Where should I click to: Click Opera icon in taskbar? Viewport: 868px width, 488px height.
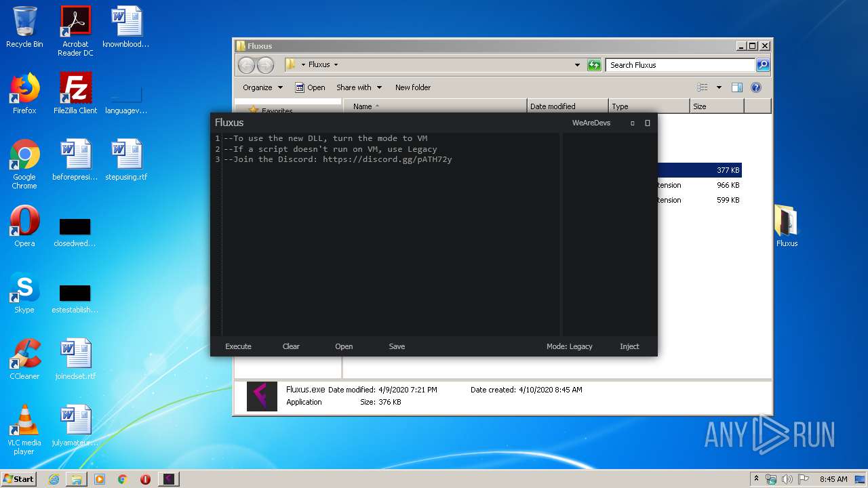pyautogui.click(x=145, y=479)
